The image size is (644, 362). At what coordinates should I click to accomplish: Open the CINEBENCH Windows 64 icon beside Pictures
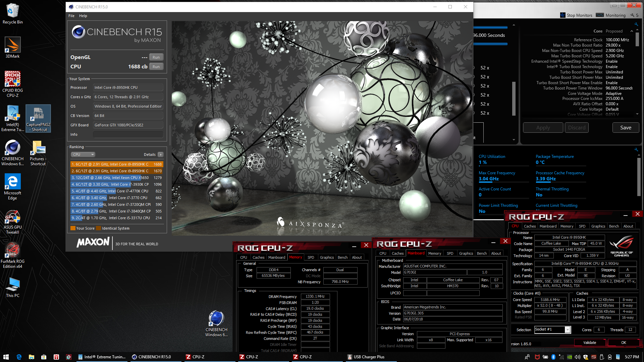pyautogui.click(x=12, y=153)
